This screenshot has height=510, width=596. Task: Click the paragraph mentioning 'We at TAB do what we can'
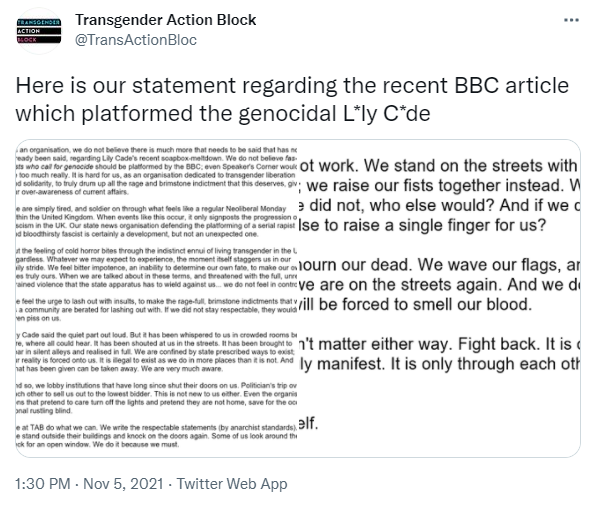click(x=156, y=436)
